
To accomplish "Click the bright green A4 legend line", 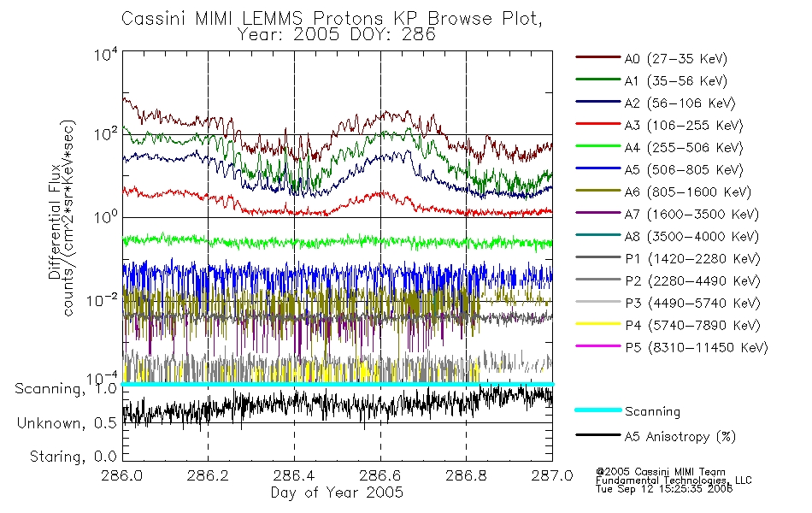I will click(598, 146).
